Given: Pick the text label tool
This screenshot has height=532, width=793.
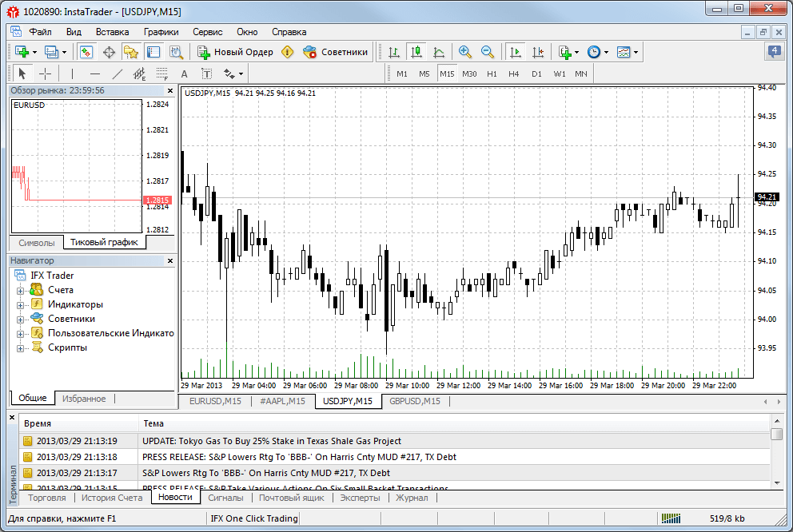Looking at the screenshot, I should pyautogui.click(x=185, y=73).
